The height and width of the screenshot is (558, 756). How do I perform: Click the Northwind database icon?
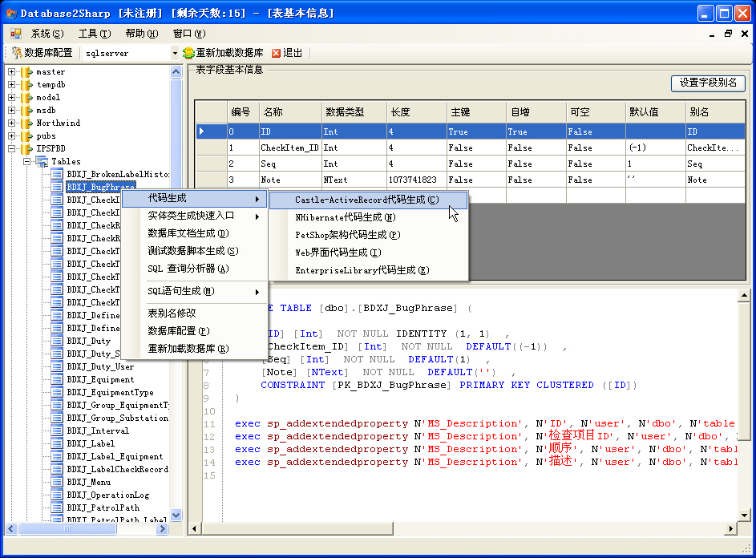coord(26,123)
